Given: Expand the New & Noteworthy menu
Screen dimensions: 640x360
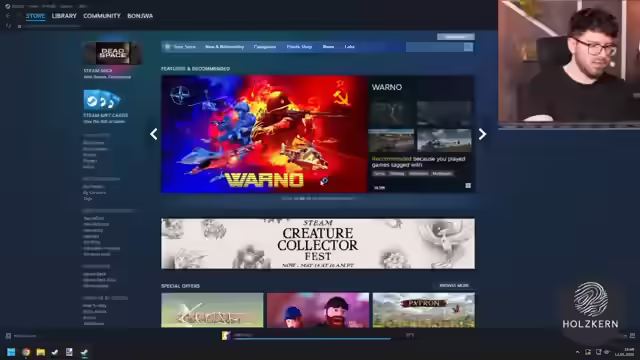Looking at the screenshot, I should point(224,47).
